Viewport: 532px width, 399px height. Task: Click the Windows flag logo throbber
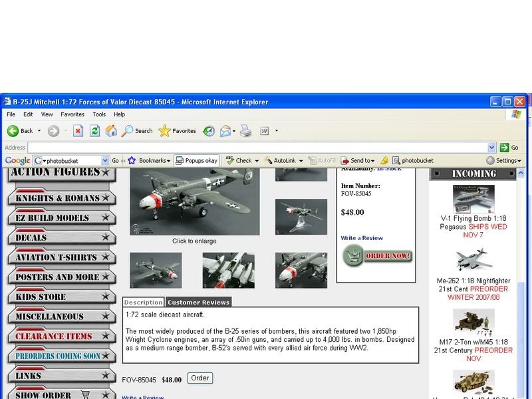point(516,114)
